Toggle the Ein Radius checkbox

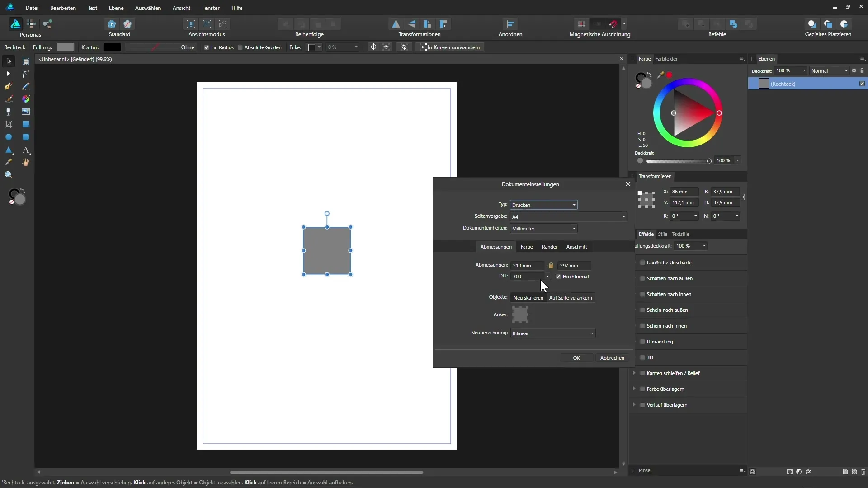click(x=207, y=47)
